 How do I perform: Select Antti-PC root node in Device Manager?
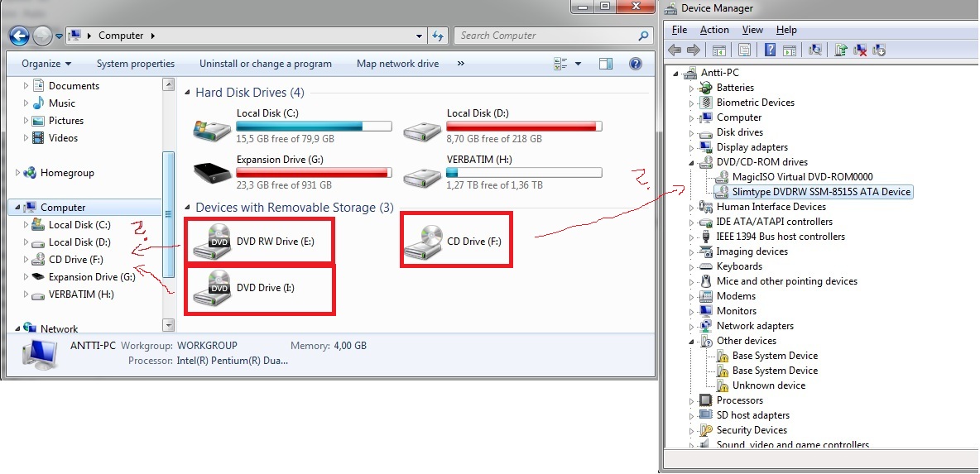(719, 73)
